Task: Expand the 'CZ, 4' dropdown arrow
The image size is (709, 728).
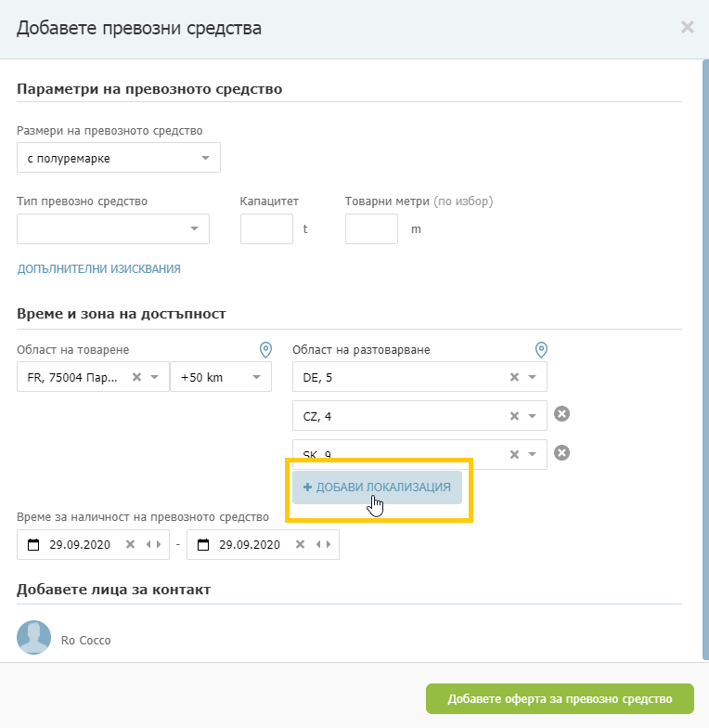Action: point(533,416)
